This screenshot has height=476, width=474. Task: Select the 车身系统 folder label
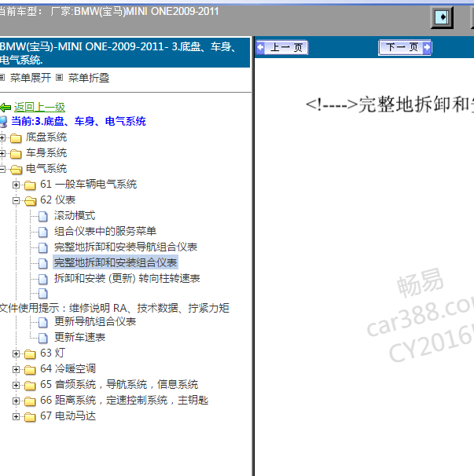pos(46,153)
